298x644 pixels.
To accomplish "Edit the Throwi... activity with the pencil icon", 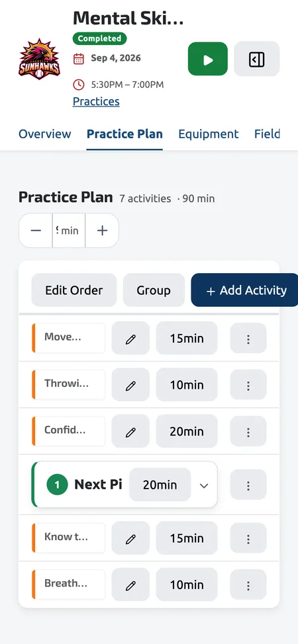I will [130, 385].
